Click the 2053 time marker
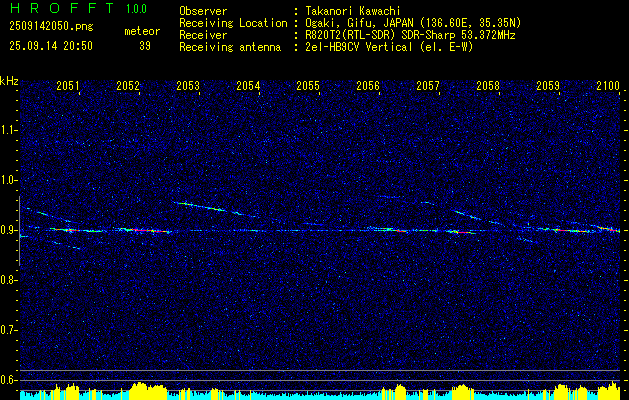629x400 pixels. coord(188,85)
